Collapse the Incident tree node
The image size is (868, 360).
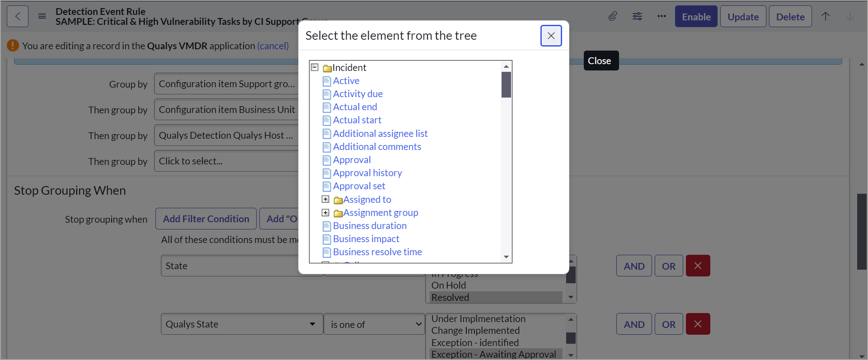[315, 67]
